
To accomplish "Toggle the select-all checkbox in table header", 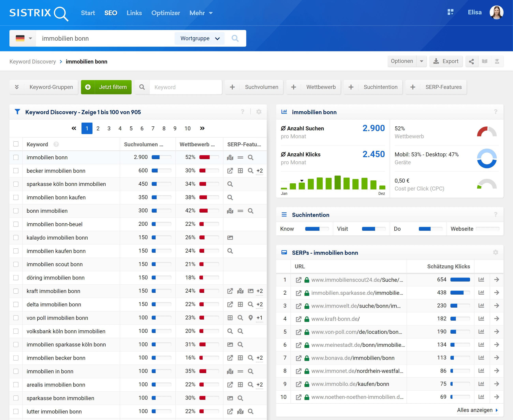I will pyautogui.click(x=16, y=144).
